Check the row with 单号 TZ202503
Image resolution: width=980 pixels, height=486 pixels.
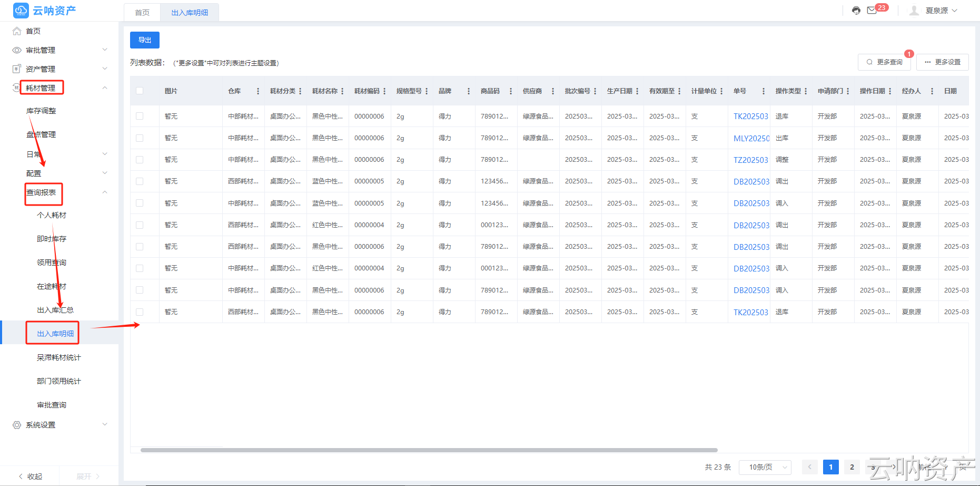140,160
